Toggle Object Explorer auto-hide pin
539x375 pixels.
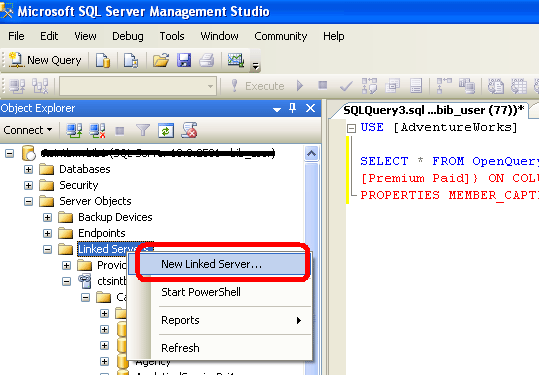293,108
